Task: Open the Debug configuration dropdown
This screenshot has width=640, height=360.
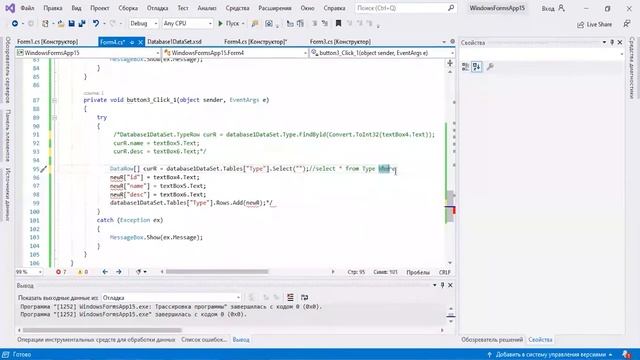Action: click(143, 24)
